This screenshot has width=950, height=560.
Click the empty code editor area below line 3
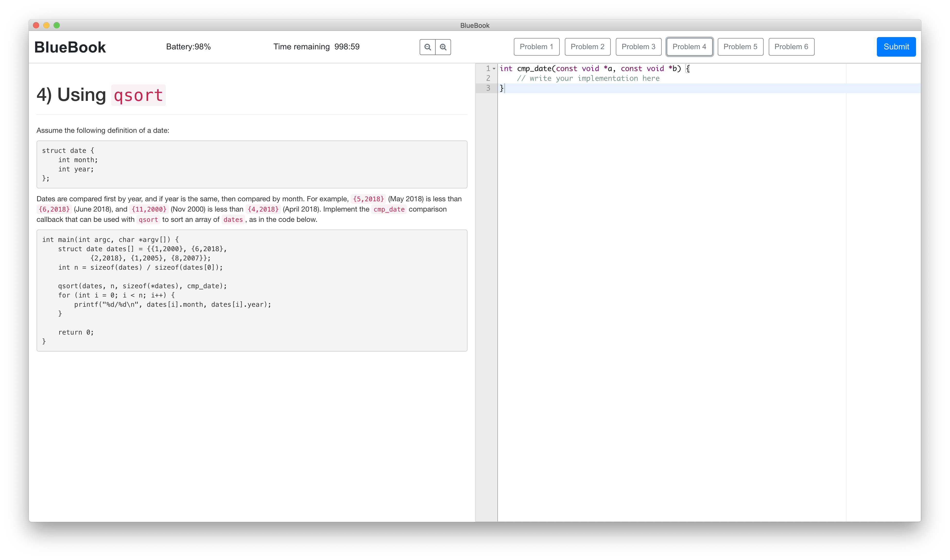[x=672, y=264]
